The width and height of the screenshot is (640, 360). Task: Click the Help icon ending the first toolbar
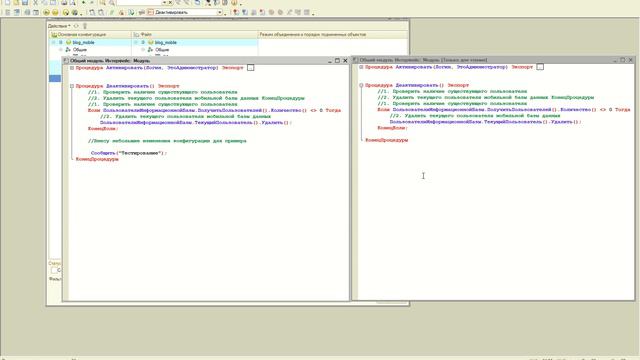click(x=234, y=2)
